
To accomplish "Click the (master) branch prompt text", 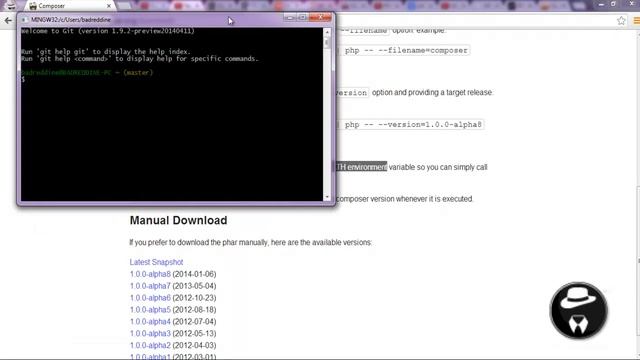I will pyautogui.click(x=138, y=73).
